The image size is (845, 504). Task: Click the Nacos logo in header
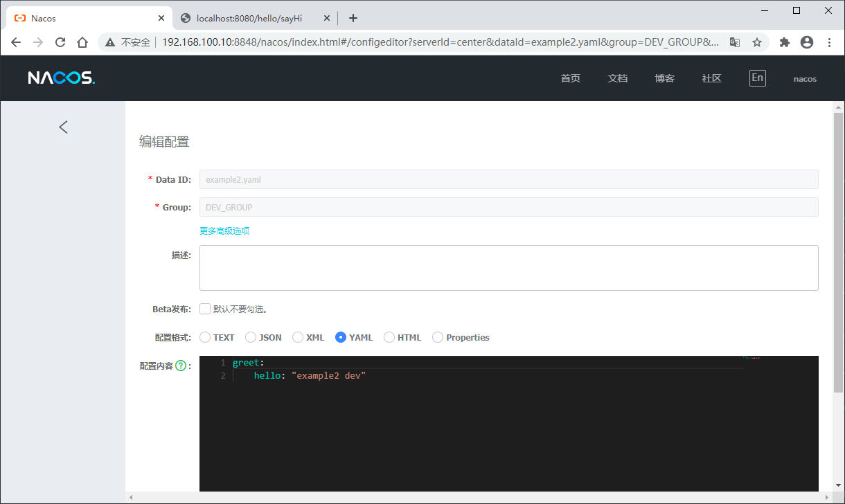coord(62,78)
